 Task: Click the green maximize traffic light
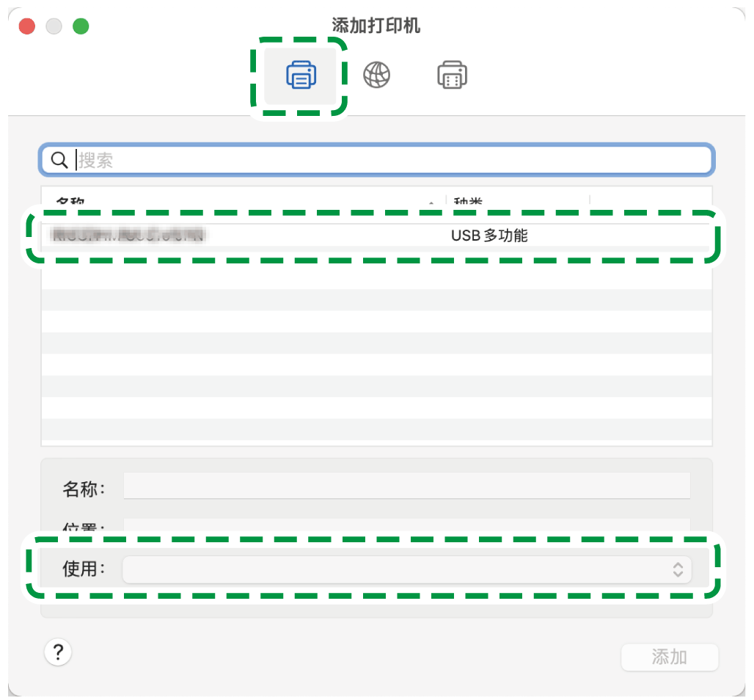click(81, 26)
